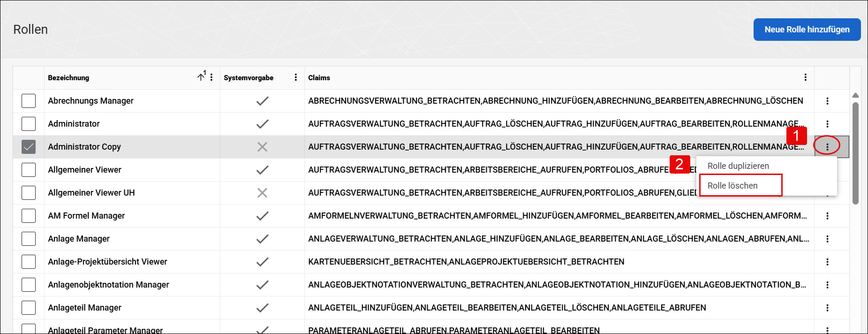The width and height of the screenshot is (868, 334).
Task: Check the AM Formel Manager checkbox
Action: coord(29,216)
